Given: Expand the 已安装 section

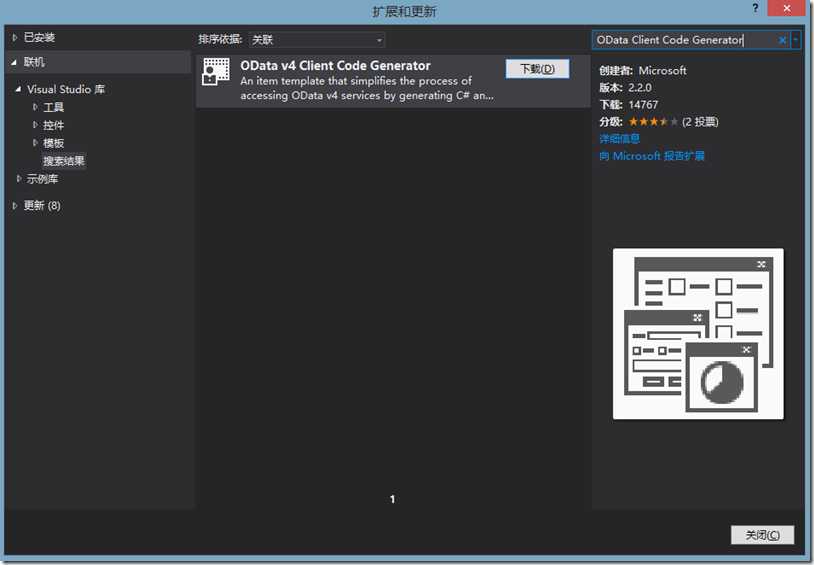Looking at the screenshot, I should click(x=15, y=37).
